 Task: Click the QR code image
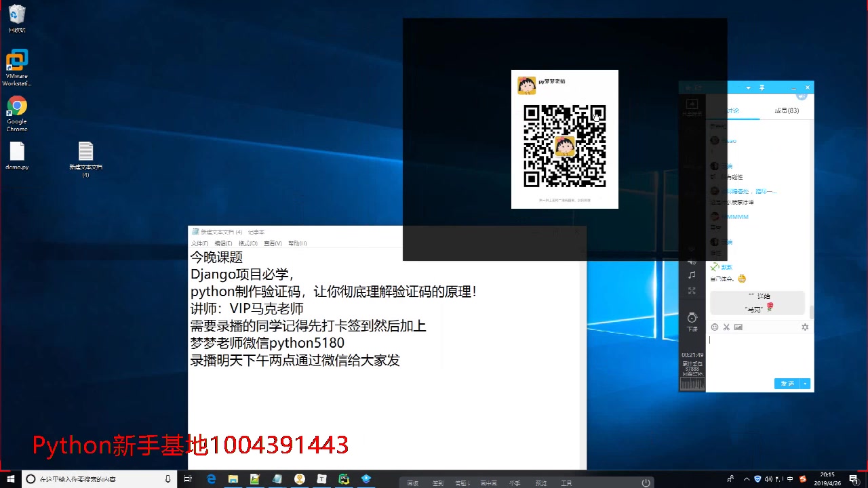[564, 146]
